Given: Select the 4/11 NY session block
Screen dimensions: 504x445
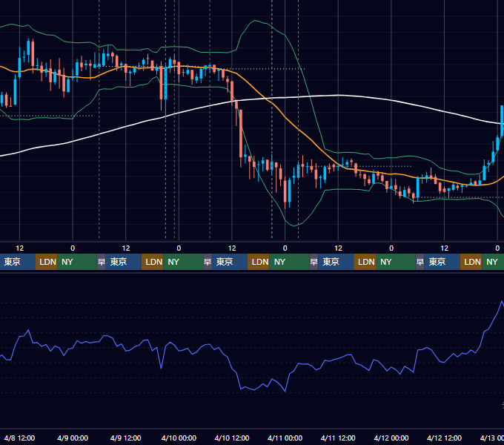Looking at the screenshot, I should point(395,262).
